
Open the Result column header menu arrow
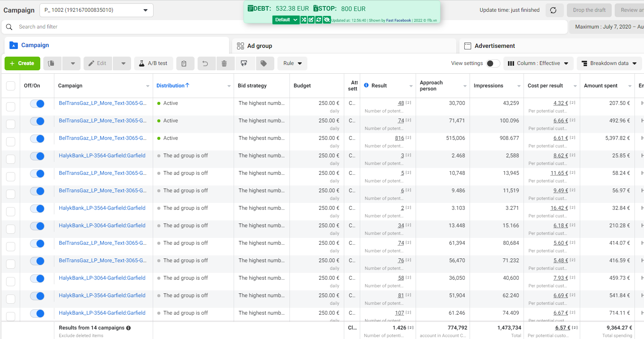point(411,86)
